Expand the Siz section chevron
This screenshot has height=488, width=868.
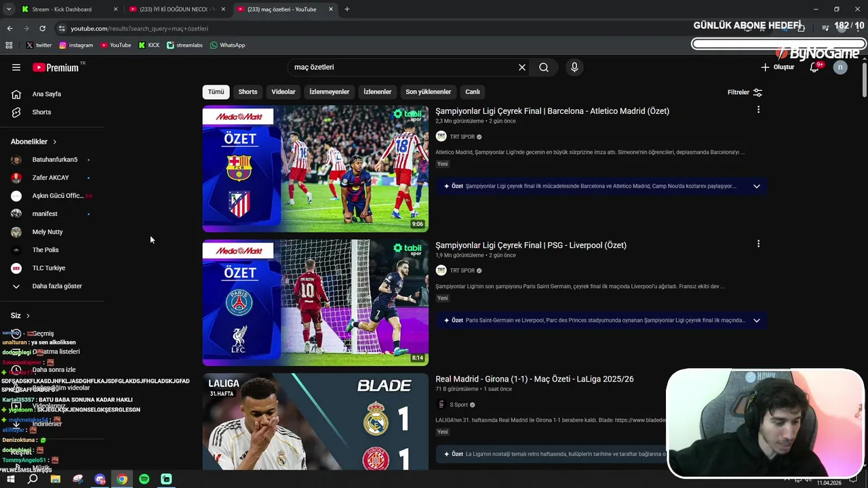click(28, 316)
